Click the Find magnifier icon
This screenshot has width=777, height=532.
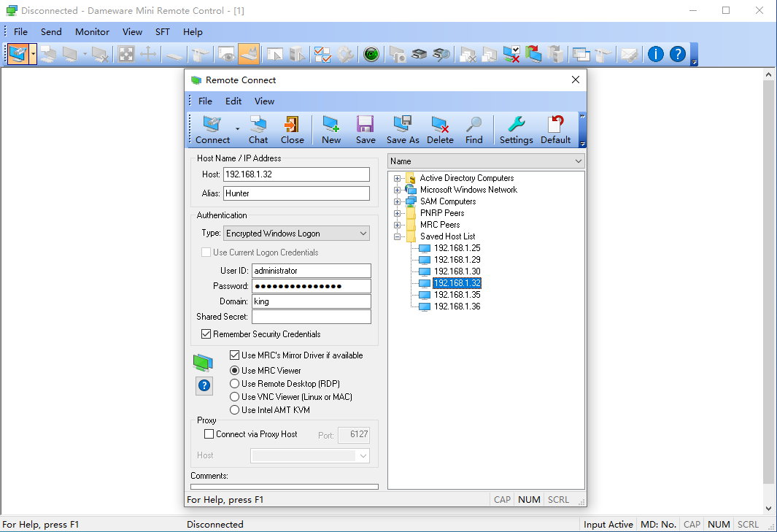coord(473,130)
